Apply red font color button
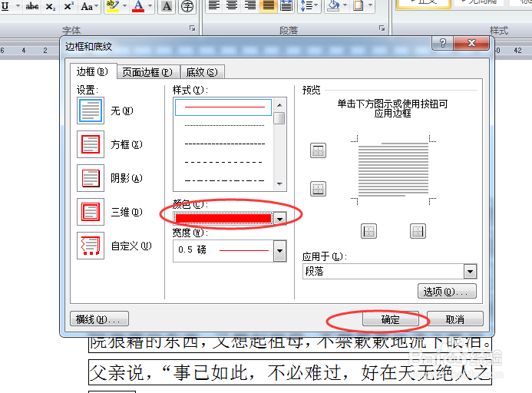532x393 pixels. pyautogui.click(x=138, y=6)
